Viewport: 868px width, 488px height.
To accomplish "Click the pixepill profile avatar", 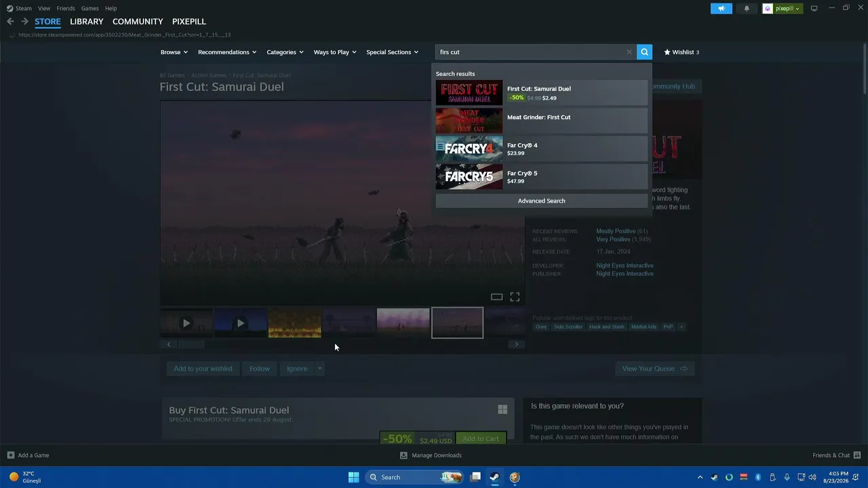I will 768,8.
